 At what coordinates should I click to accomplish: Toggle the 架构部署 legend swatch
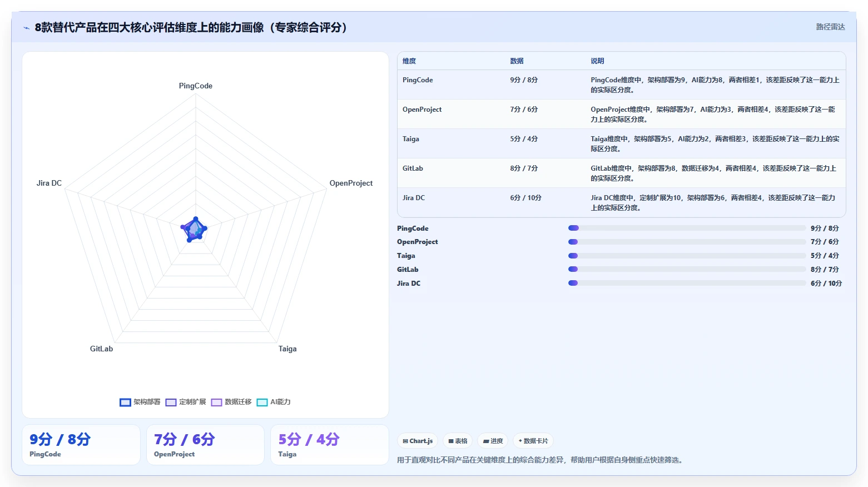click(x=125, y=402)
